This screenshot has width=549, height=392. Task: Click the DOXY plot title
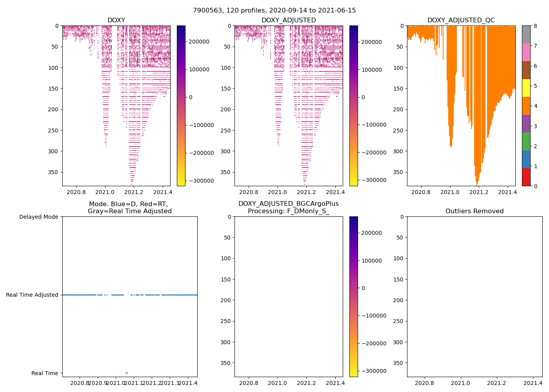tap(116, 20)
